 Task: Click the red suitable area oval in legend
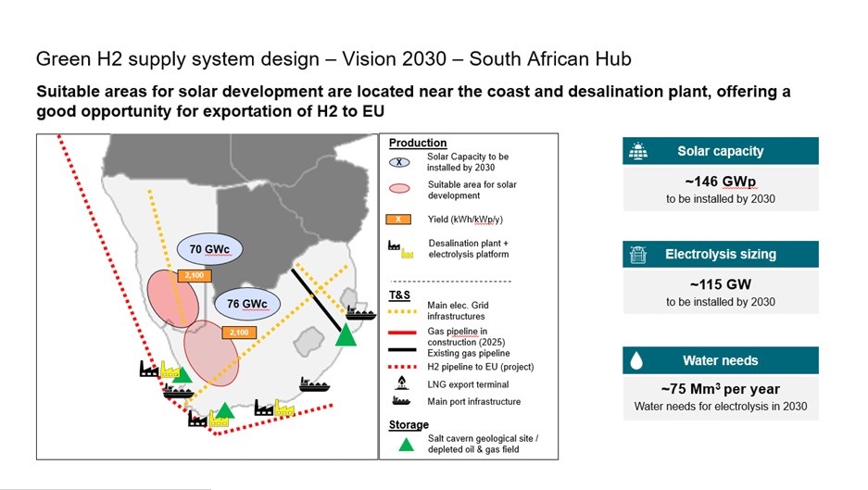click(x=401, y=190)
